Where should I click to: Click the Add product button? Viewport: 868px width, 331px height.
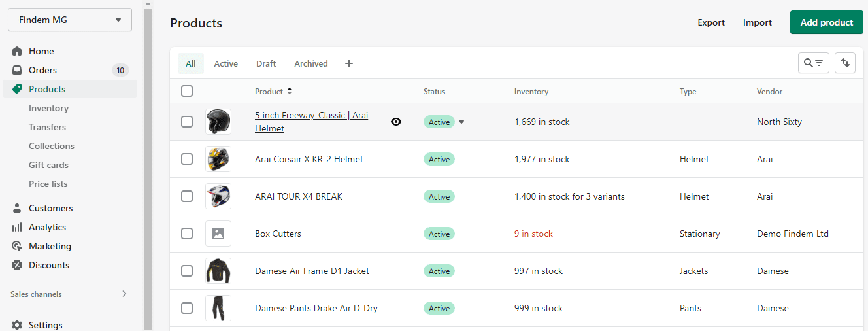(x=827, y=22)
